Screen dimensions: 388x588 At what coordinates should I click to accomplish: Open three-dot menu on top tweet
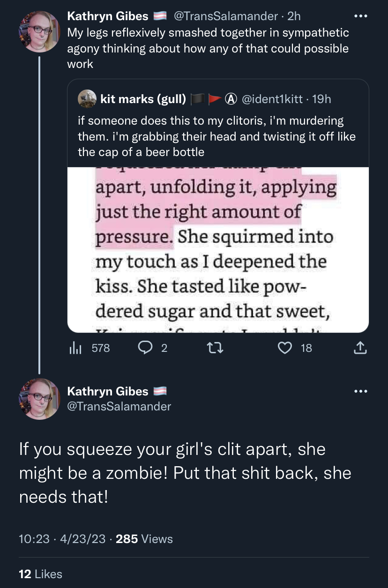360,16
